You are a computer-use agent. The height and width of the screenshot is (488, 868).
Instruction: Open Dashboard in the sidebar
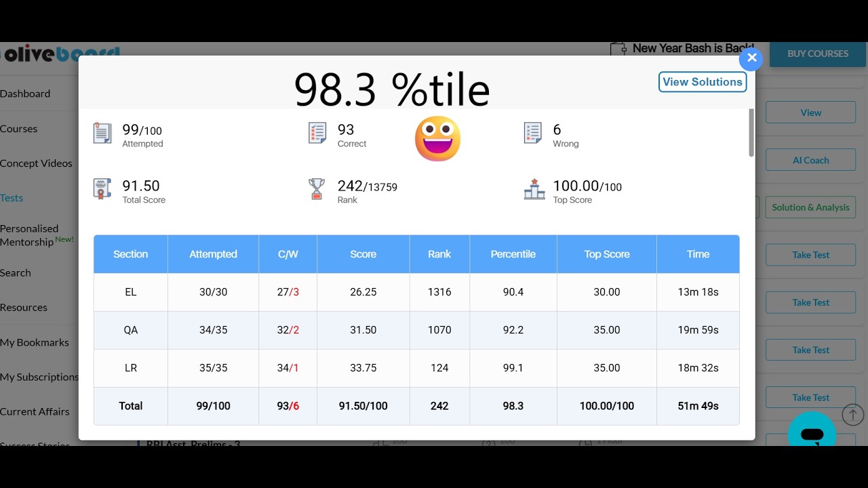[25, 94]
